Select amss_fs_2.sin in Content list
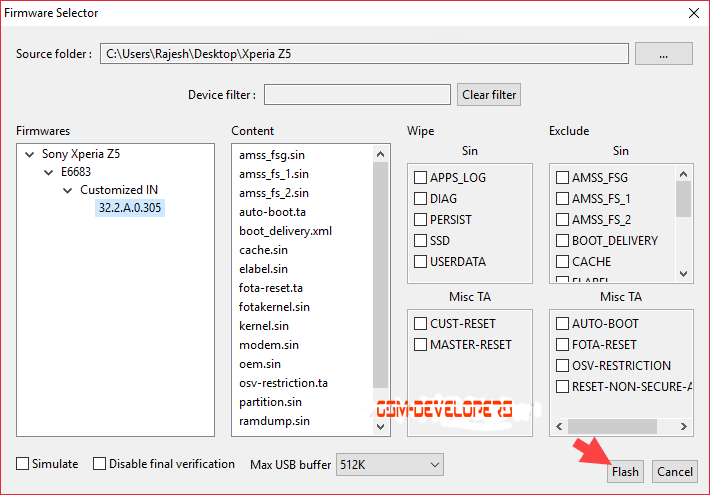 coord(273,193)
